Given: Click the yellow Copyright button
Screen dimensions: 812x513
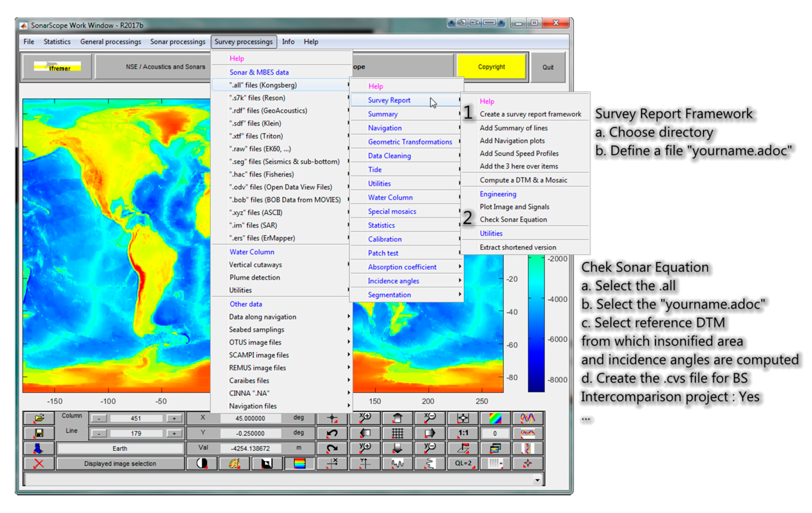Looking at the screenshot, I should [x=491, y=67].
